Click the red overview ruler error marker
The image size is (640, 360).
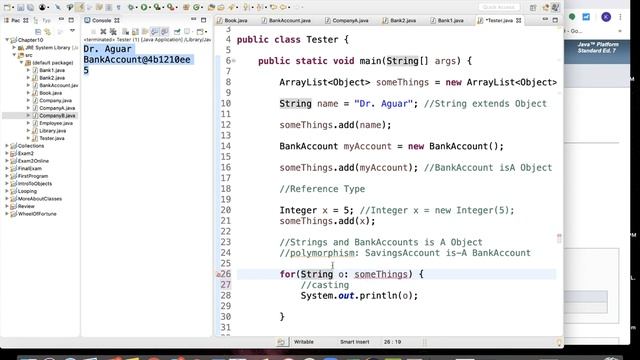pos(559,236)
